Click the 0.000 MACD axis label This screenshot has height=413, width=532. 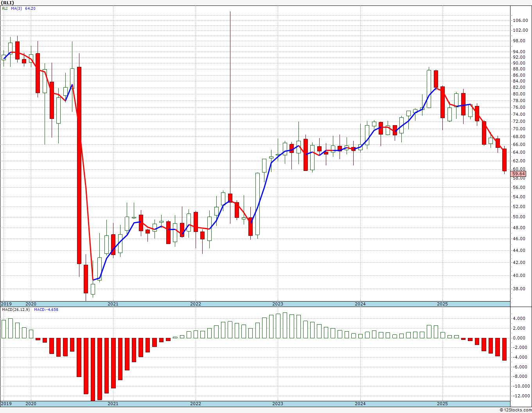tap(519, 338)
